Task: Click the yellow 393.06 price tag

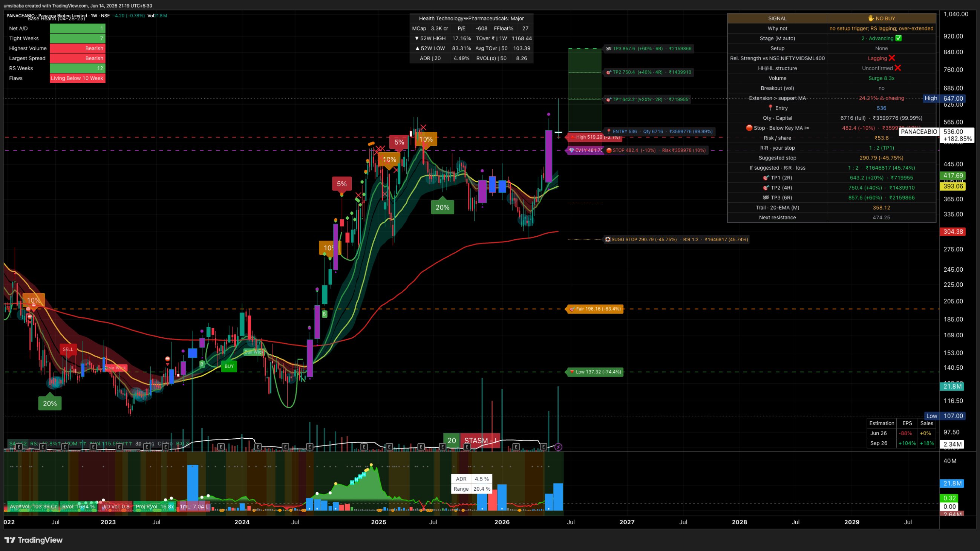Action: (952, 186)
